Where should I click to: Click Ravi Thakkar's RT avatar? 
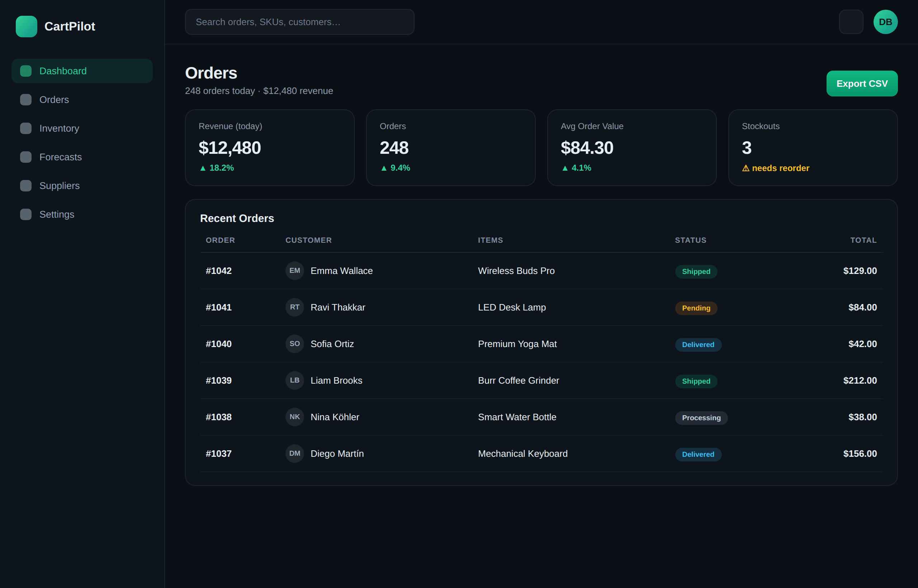[x=295, y=307]
